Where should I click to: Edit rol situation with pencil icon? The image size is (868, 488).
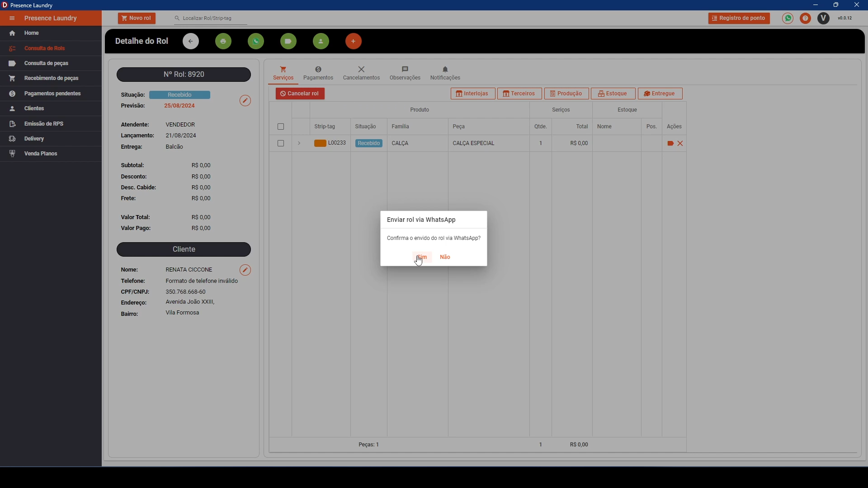(x=245, y=100)
